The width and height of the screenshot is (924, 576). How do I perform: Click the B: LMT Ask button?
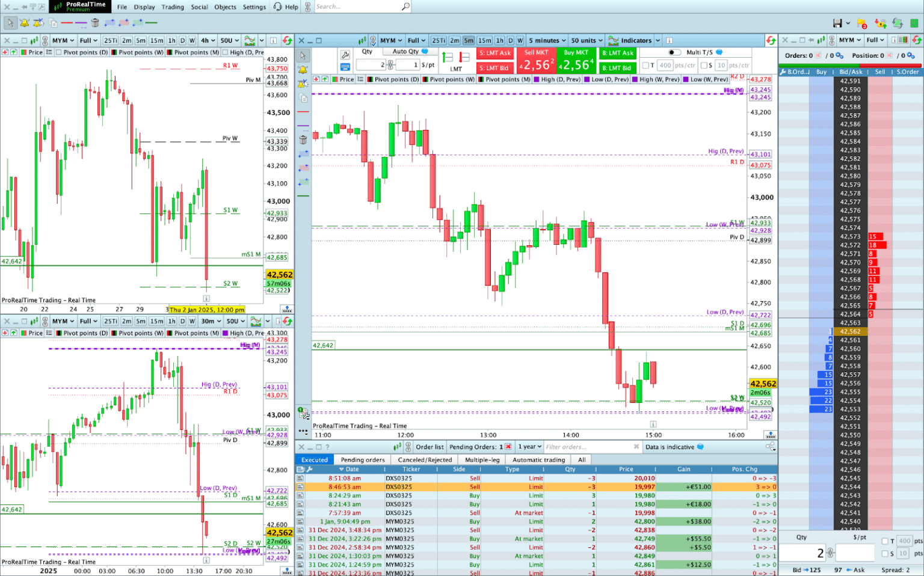click(617, 53)
